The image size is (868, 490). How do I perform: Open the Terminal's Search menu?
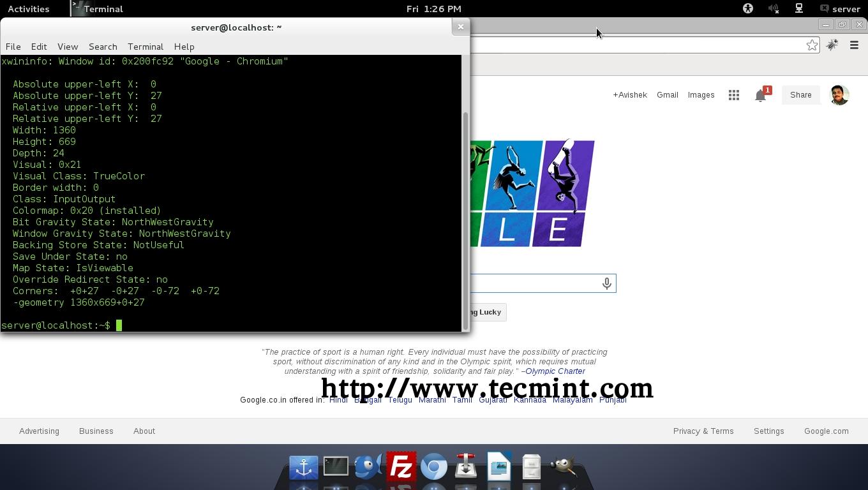click(102, 47)
